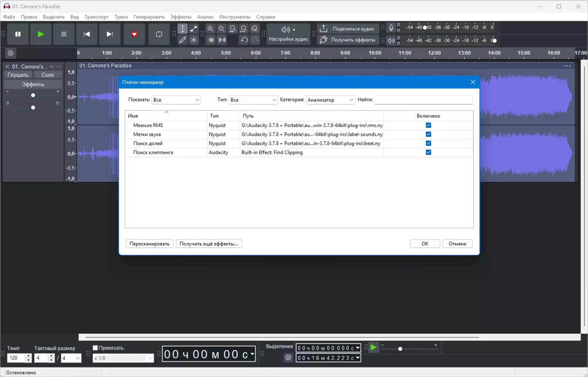Screen dimensions: 588x377
Task: Open the Тип filter dropdown
Action: [x=253, y=100]
